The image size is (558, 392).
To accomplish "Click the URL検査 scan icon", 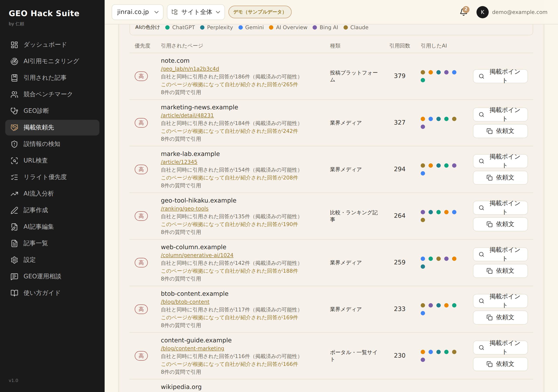I will 14,161.
